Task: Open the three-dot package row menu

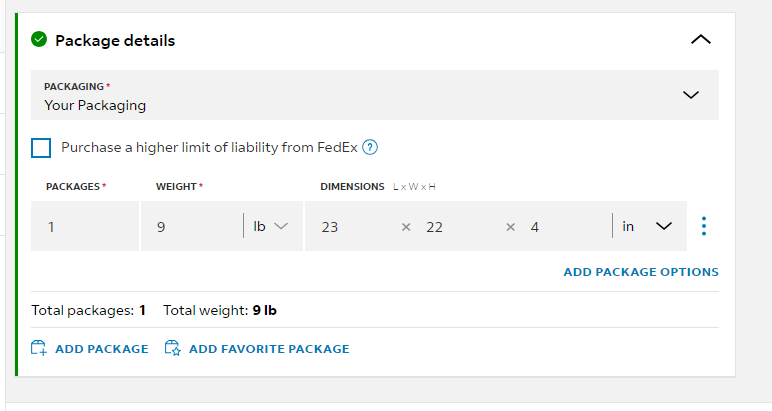Action: (704, 226)
